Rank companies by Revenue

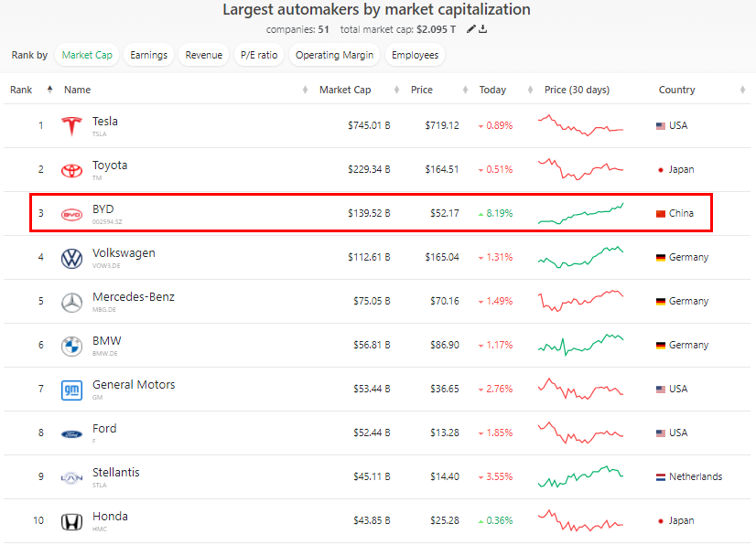[203, 55]
